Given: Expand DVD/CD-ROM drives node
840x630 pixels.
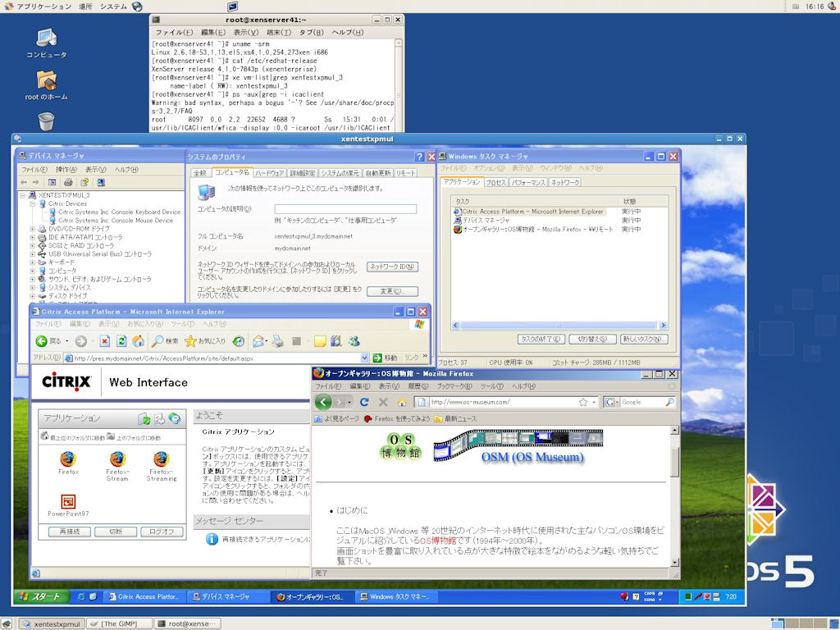Looking at the screenshot, I should [33, 229].
